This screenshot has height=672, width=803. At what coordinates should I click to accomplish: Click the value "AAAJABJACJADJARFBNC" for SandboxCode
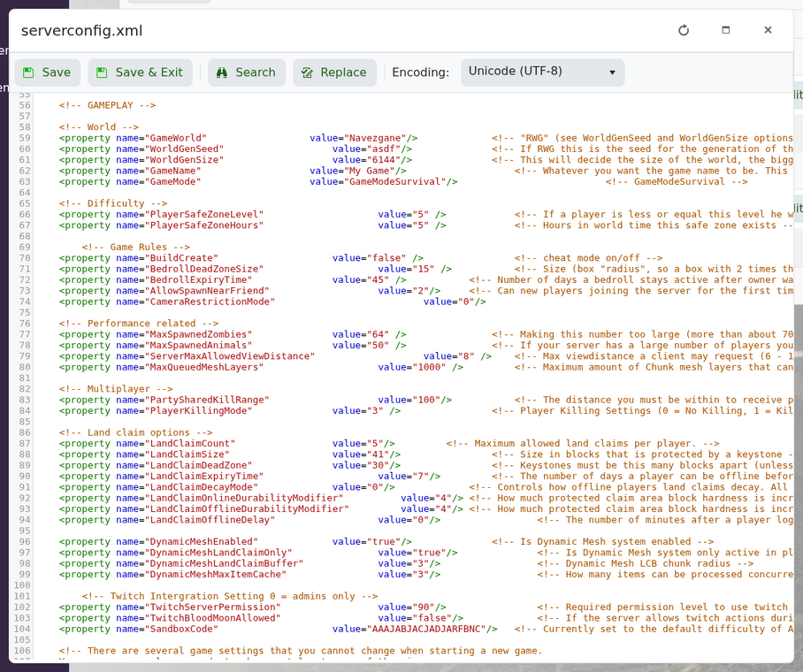[x=426, y=629]
